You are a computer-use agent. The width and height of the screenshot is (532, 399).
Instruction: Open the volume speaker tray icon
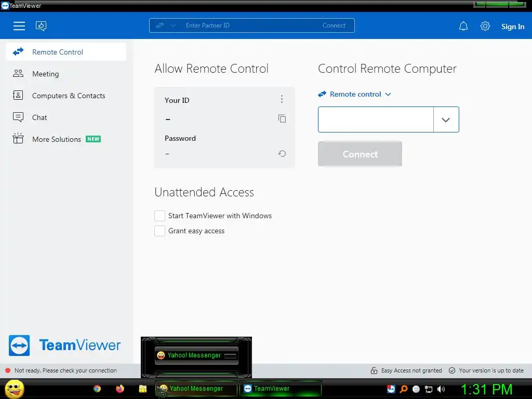click(441, 389)
